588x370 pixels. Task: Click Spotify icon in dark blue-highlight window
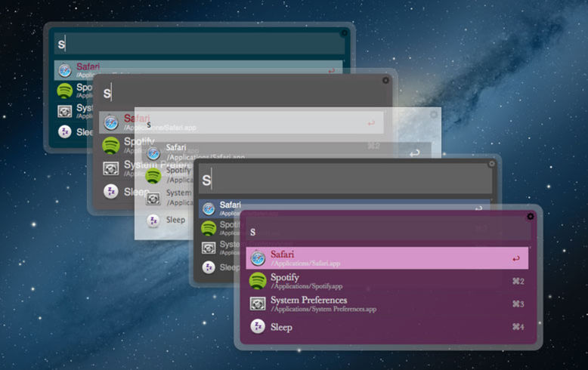[x=209, y=228]
